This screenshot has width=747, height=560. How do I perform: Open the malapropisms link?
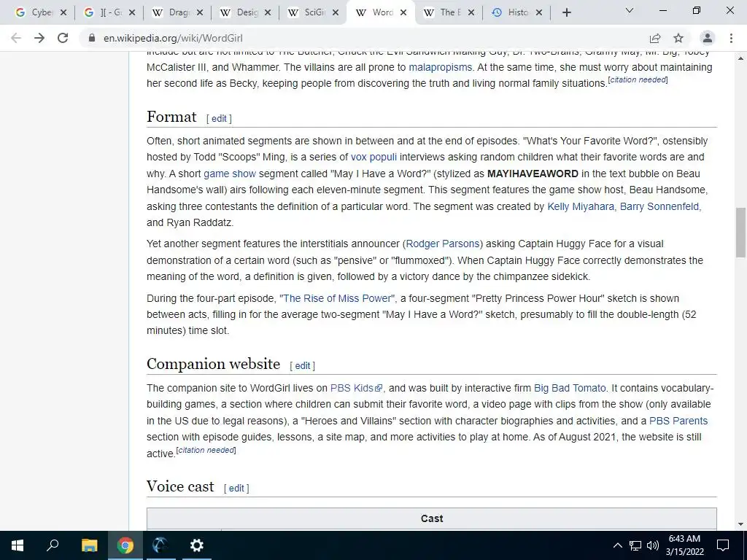440,67
